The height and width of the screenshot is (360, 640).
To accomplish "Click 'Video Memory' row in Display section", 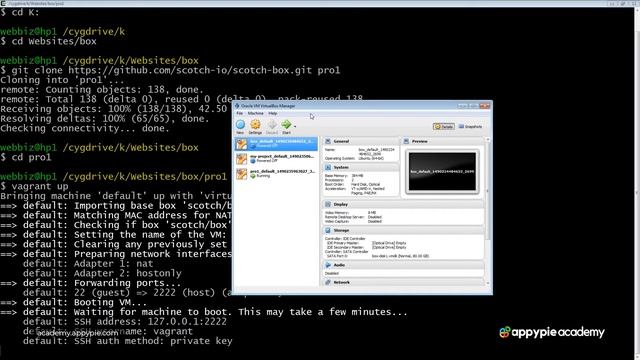I will [351, 213].
